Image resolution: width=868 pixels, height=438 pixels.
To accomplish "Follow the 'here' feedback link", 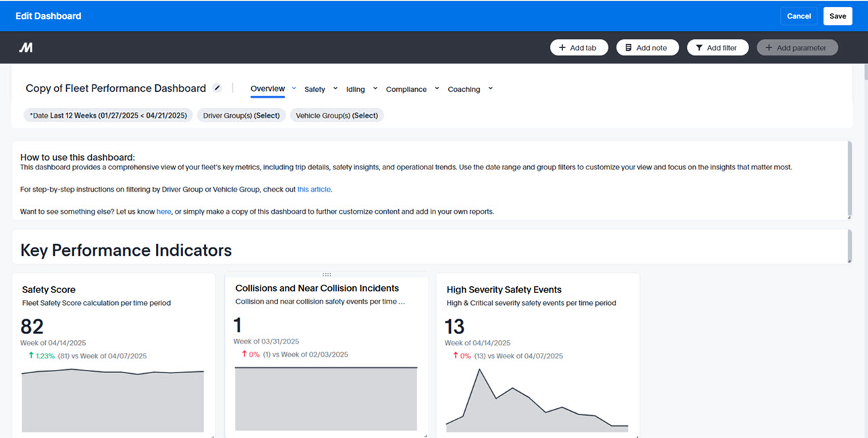I will (163, 212).
